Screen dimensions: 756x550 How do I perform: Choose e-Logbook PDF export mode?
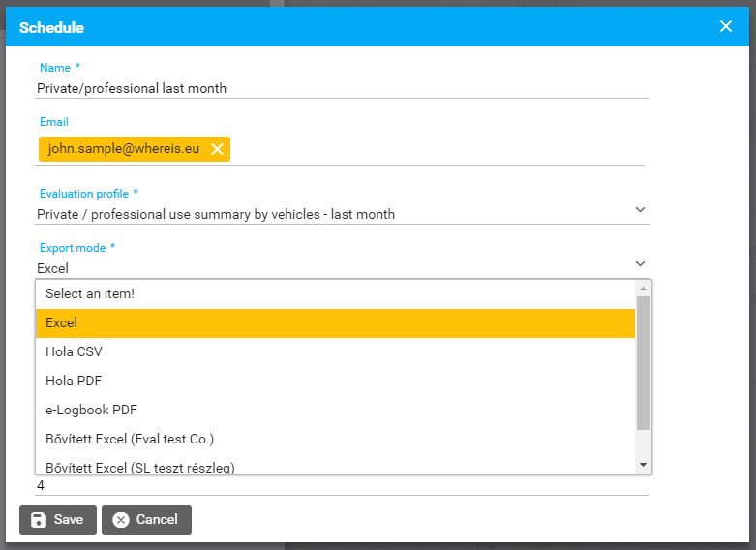(335, 410)
